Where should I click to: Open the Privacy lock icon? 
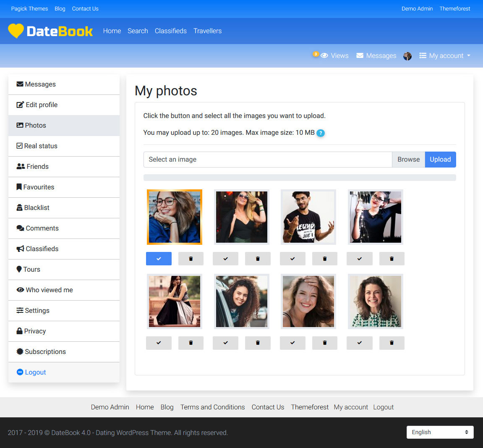(20, 331)
